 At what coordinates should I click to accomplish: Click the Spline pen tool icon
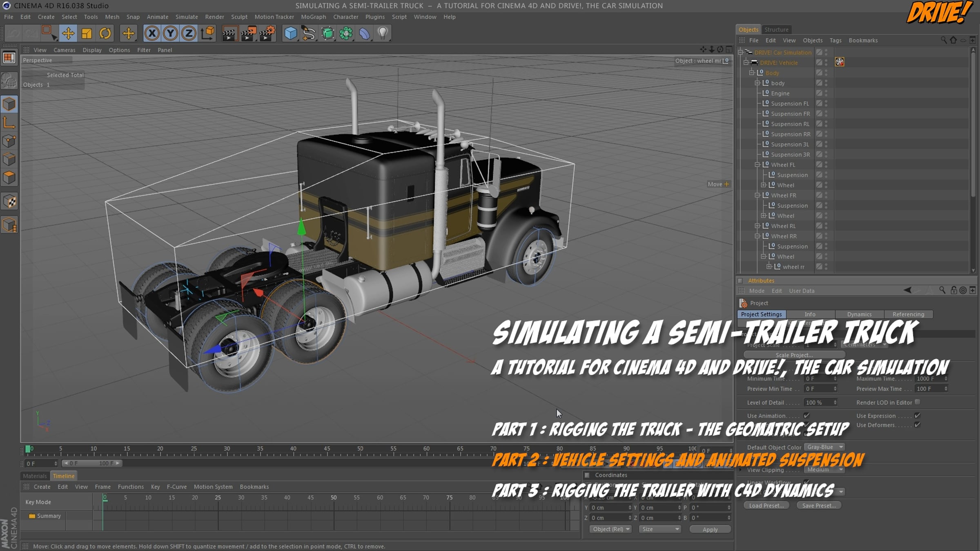click(x=309, y=33)
